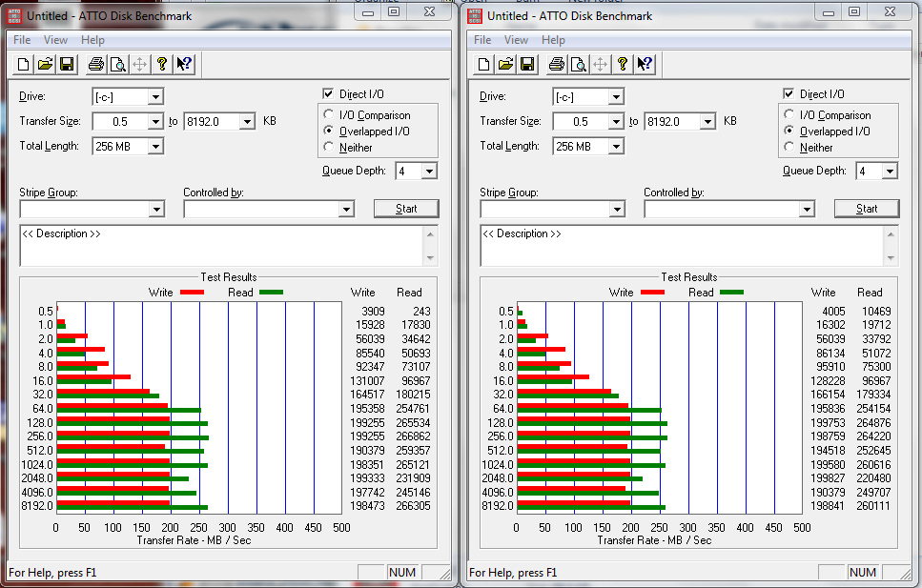Click context help pointer icon in left window
Image resolution: width=922 pixels, height=588 pixels.
(x=184, y=64)
